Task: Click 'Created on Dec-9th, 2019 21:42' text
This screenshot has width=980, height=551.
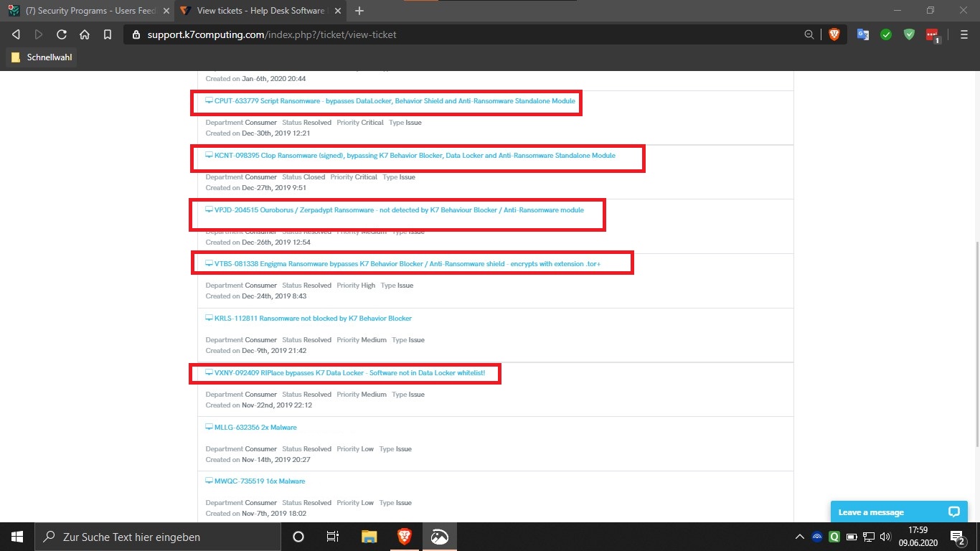Action: 256,351
